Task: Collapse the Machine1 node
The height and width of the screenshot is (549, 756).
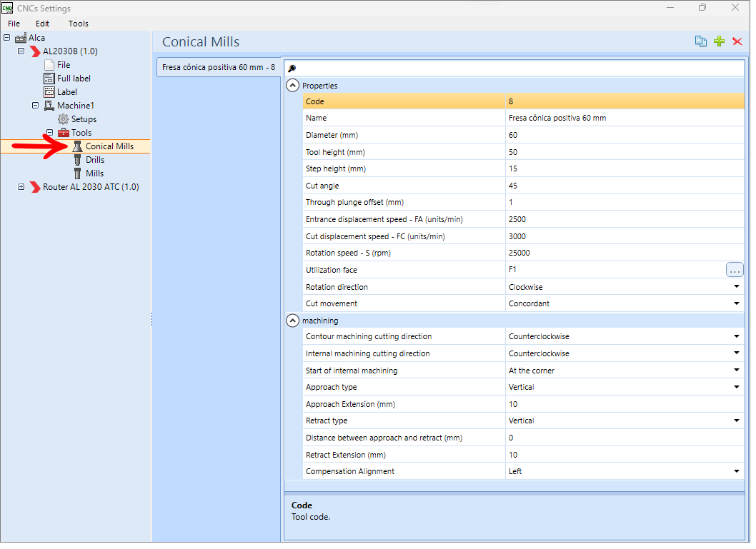Action: click(x=35, y=106)
